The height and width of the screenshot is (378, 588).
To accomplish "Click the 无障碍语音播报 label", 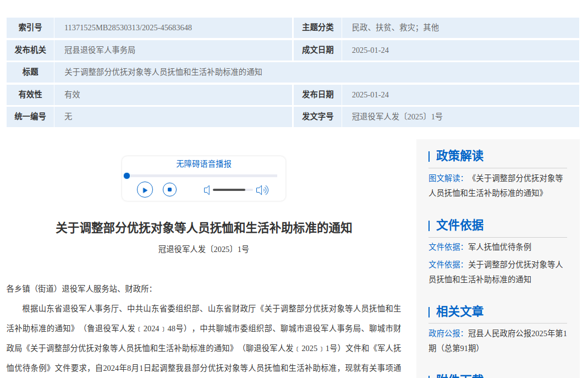I will coord(204,164).
